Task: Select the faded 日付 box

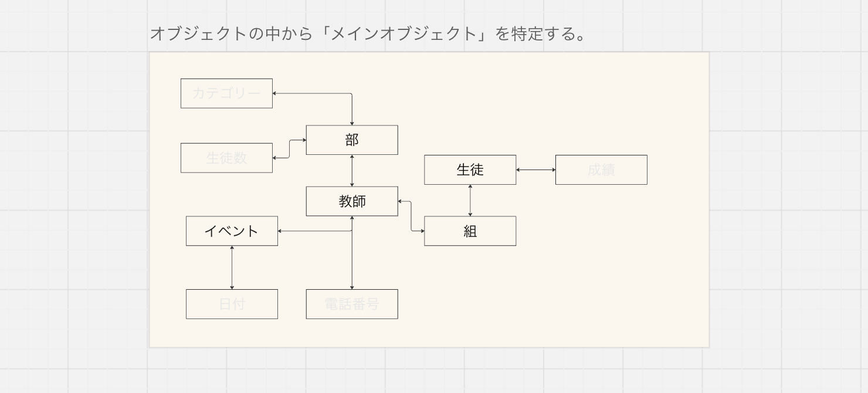Action: click(x=232, y=304)
